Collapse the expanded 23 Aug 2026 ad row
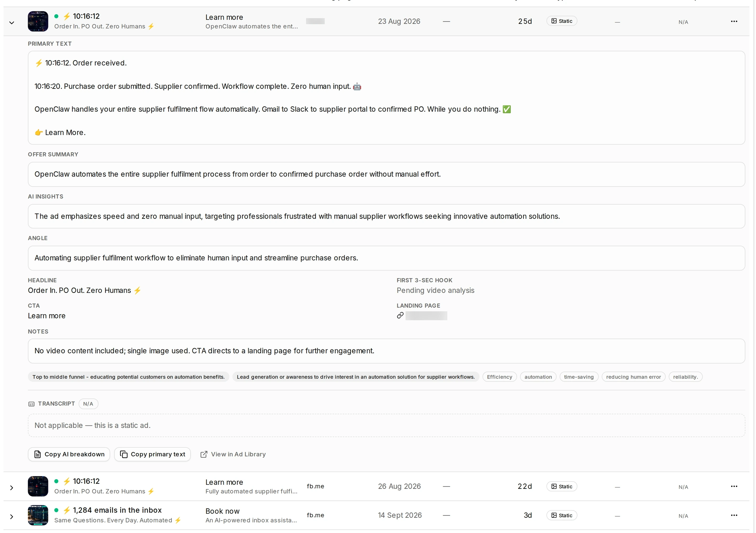 (x=12, y=22)
